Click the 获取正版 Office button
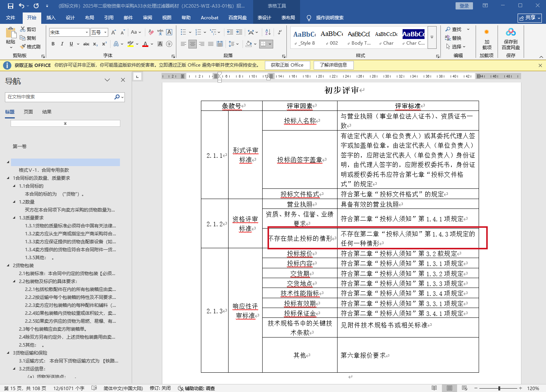 287,65
